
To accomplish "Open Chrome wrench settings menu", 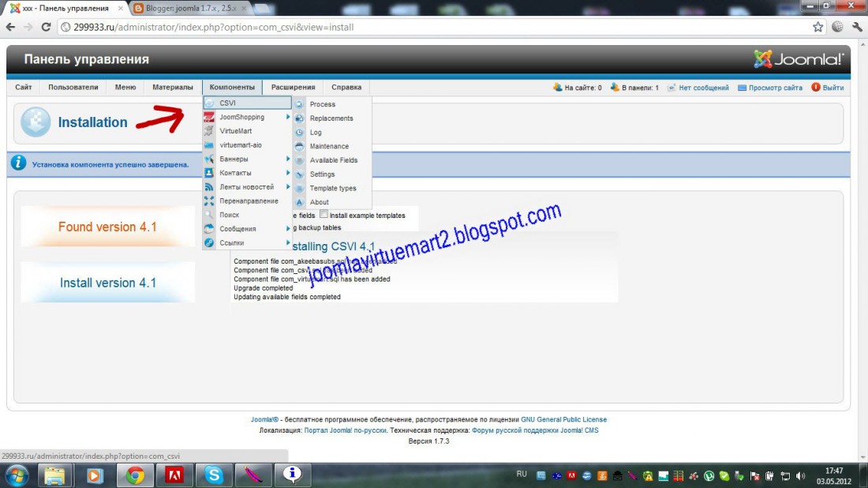I will click(857, 27).
